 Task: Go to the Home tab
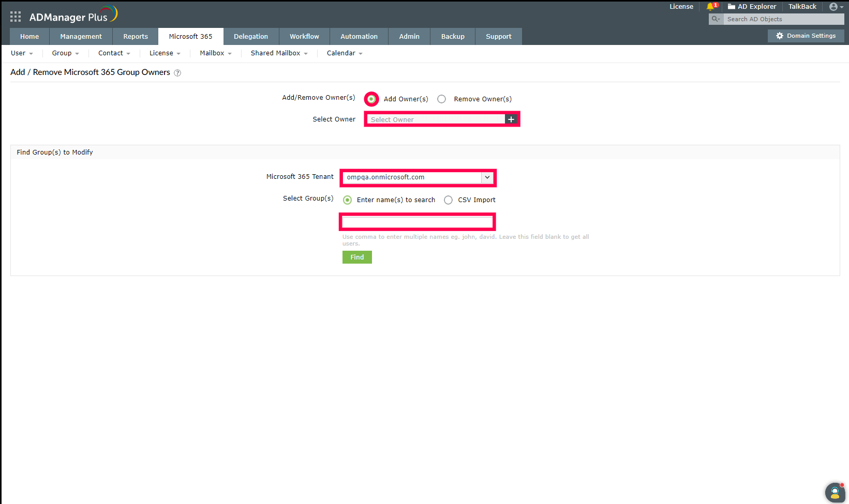pyautogui.click(x=29, y=36)
